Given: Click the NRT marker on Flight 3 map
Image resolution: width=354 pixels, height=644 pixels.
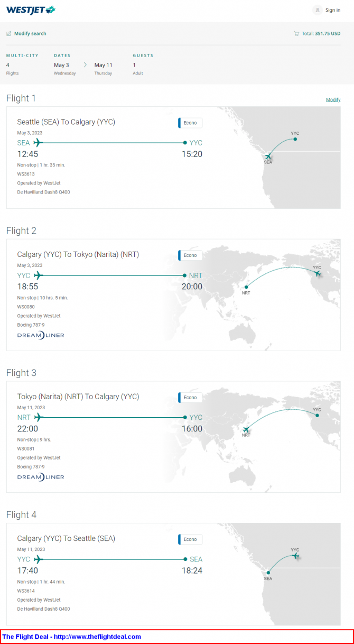Looking at the screenshot, I should (x=246, y=429).
